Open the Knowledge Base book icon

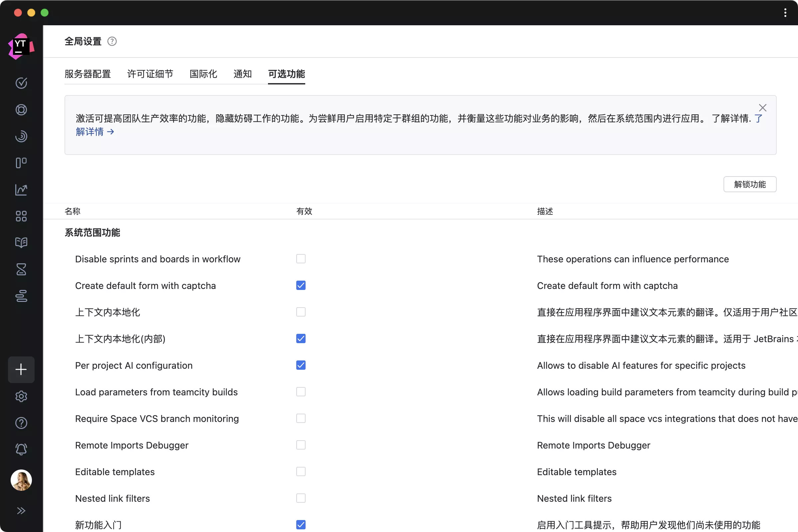click(x=21, y=243)
